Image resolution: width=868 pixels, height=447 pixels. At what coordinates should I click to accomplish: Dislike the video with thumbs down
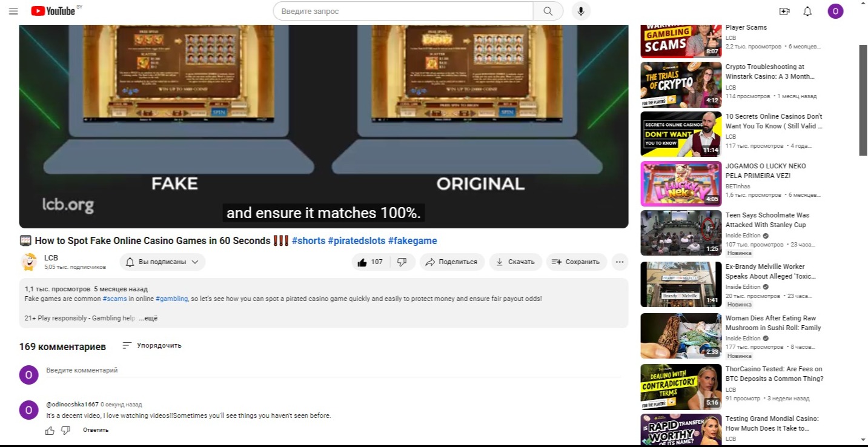[x=402, y=262]
